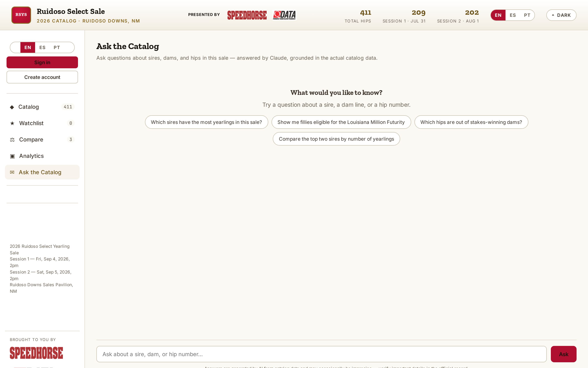Click the QData logo in the header
588x368 pixels.
click(284, 15)
